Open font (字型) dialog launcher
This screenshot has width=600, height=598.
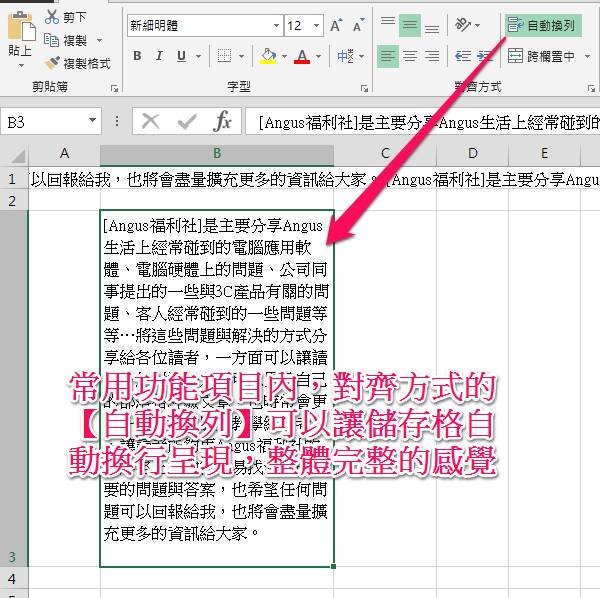(x=364, y=88)
